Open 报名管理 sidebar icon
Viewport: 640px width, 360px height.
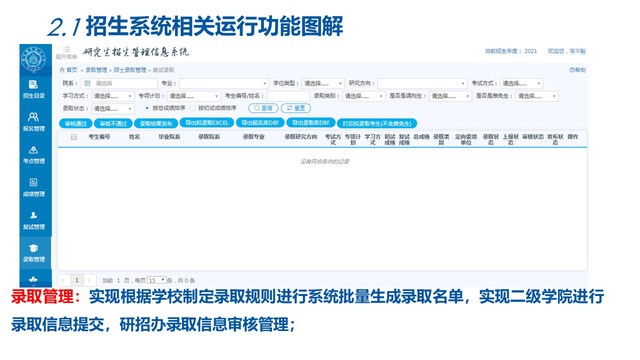tap(33, 122)
